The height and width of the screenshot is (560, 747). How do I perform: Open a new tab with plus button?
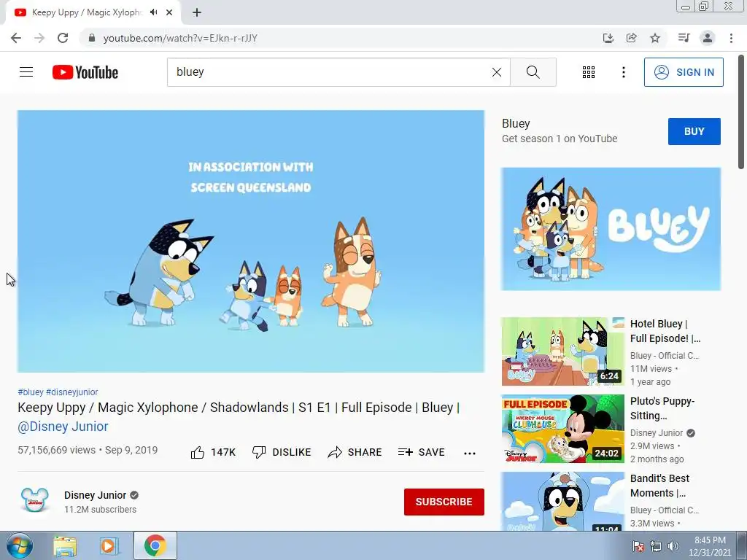(x=197, y=12)
